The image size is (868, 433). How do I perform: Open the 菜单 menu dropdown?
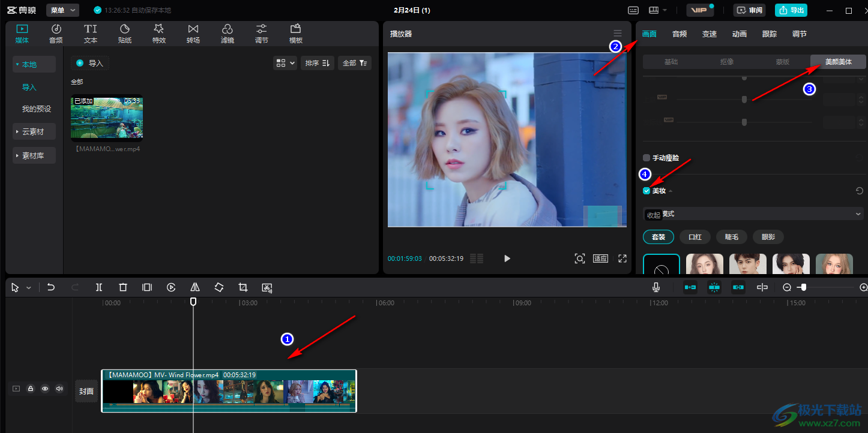pyautogui.click(x=63, y=10)
